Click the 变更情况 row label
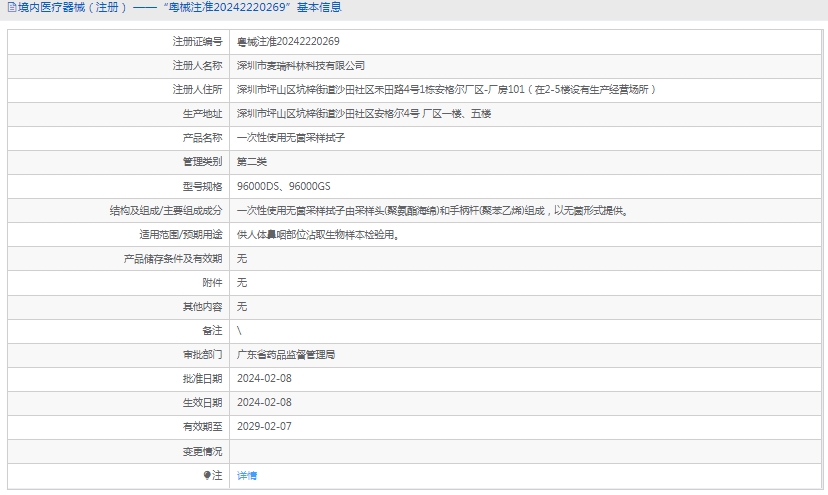The width and height of the screenshot is (828, 495). (202, 451)
